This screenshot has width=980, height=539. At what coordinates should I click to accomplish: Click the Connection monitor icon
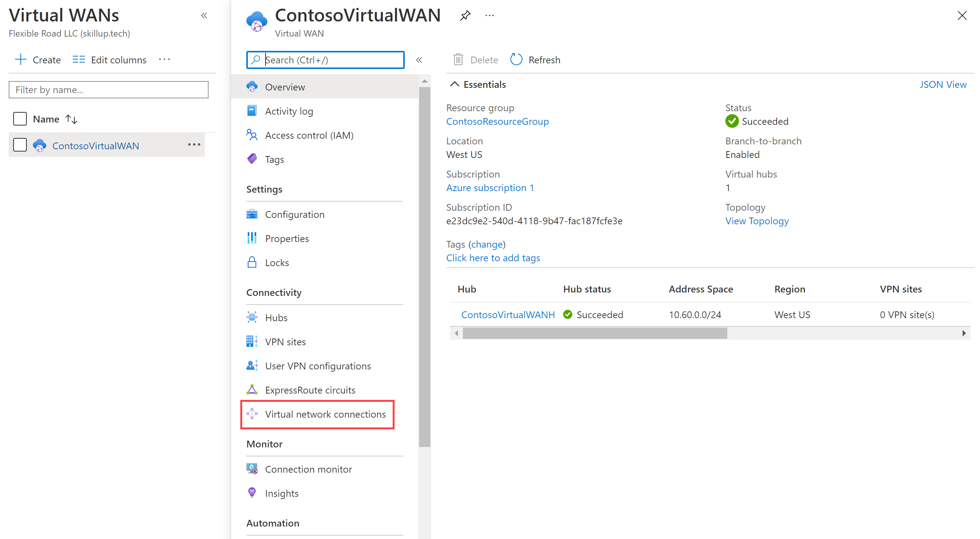(x=253, y=469)
